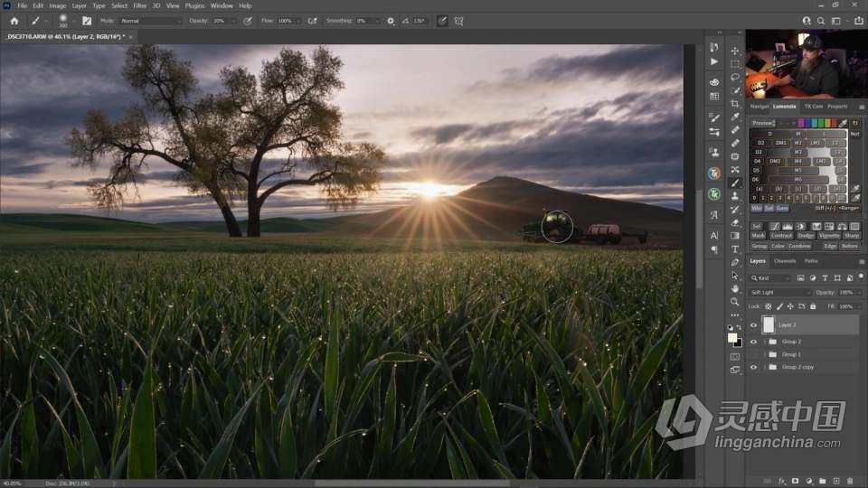Switch to the Paths tab
Screen dimensions: 868x488
811,261
